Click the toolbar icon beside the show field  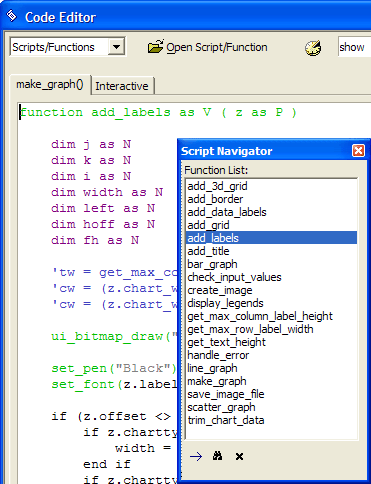coord(313,48)
